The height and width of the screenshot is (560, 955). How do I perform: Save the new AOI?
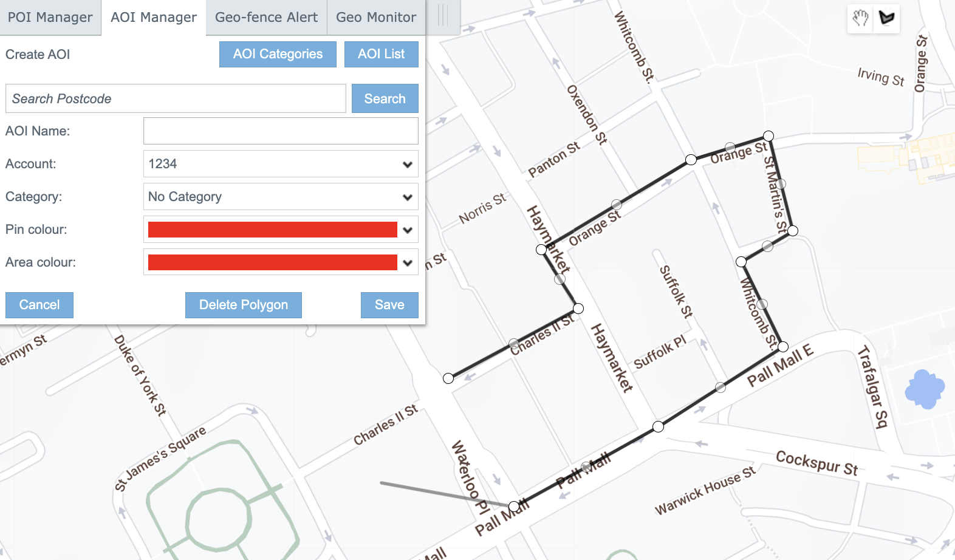point(389,305)
